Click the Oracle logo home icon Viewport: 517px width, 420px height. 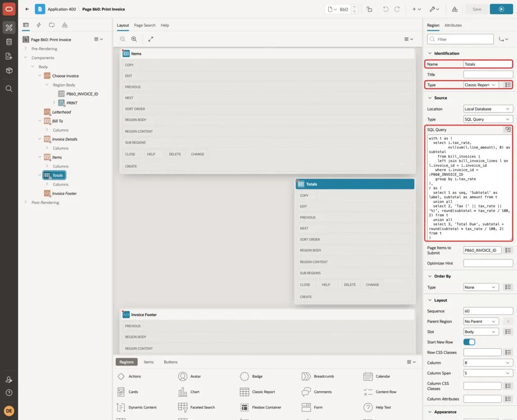[x=9, y=9]
